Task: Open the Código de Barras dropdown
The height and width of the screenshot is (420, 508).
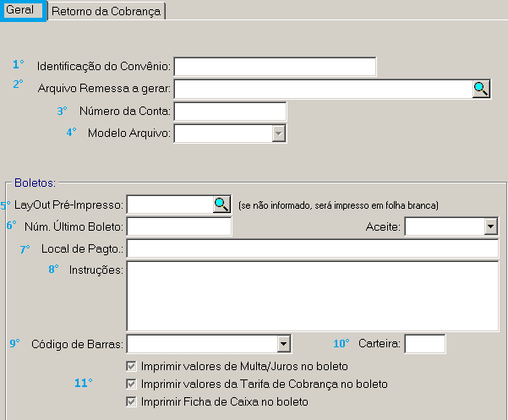Action: (x=284, y=343)
